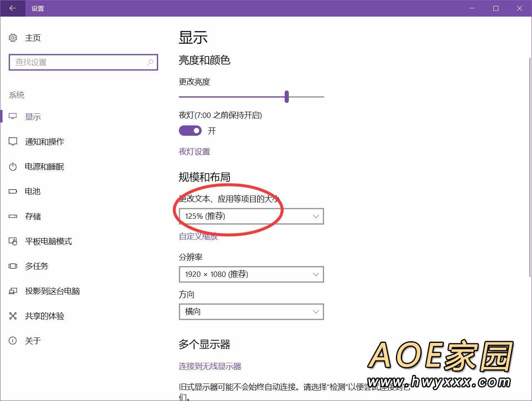532x401 pixels.
Task: Switch to 多任务 multitasking section
Action: pos(37,266)
